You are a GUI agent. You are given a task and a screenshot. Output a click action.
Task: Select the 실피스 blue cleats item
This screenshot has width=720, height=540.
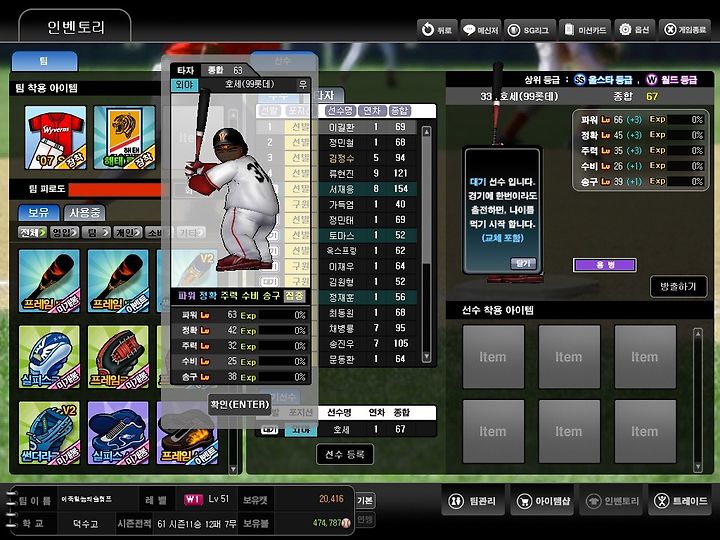point(118,433)
